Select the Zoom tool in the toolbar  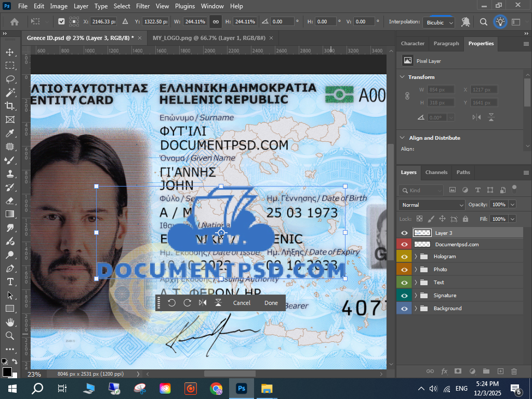[10, 336]
